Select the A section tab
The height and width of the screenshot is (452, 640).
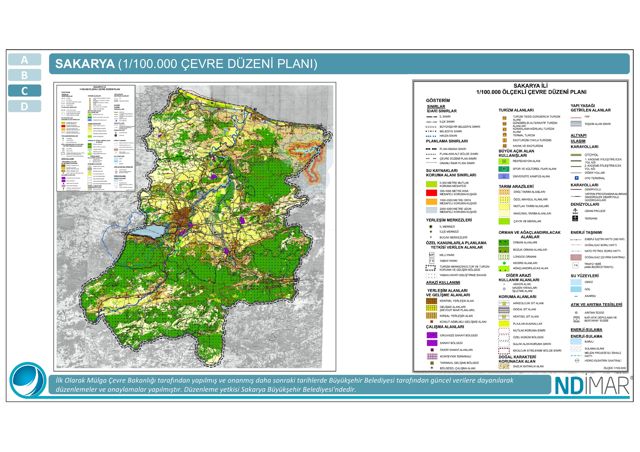point(24,60)
